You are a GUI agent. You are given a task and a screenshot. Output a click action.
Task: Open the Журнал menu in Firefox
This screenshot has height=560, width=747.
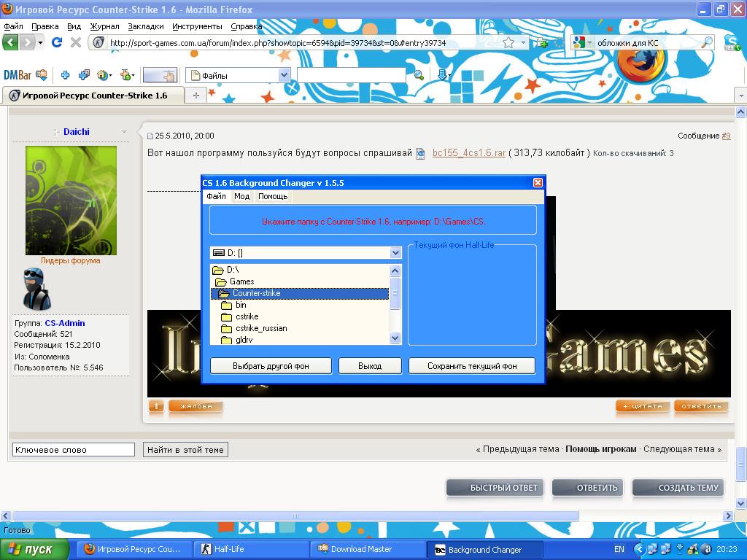(104, 26)
